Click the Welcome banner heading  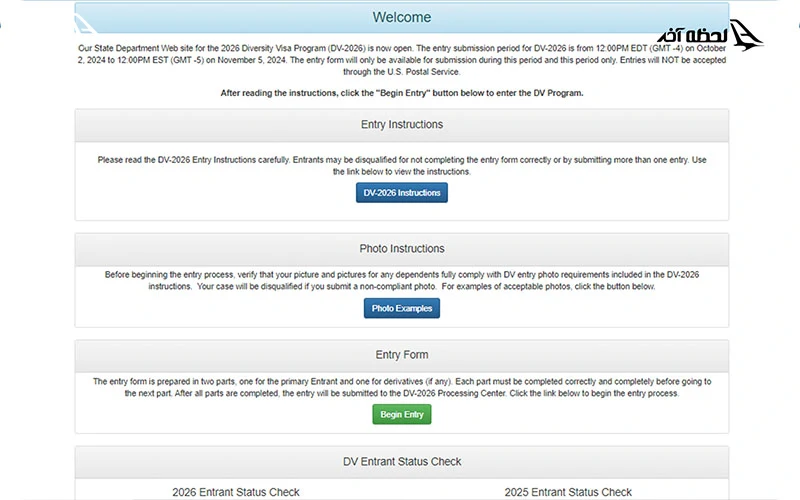click(401, 17)
